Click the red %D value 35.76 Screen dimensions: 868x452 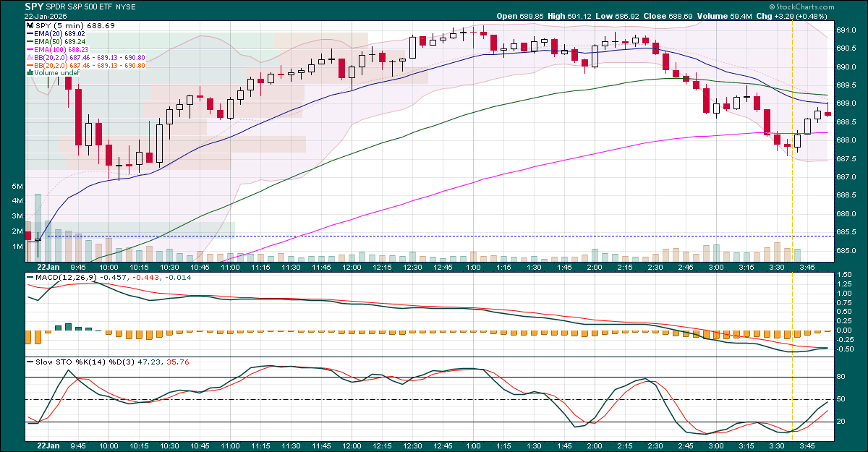click(x=178, y=361)
